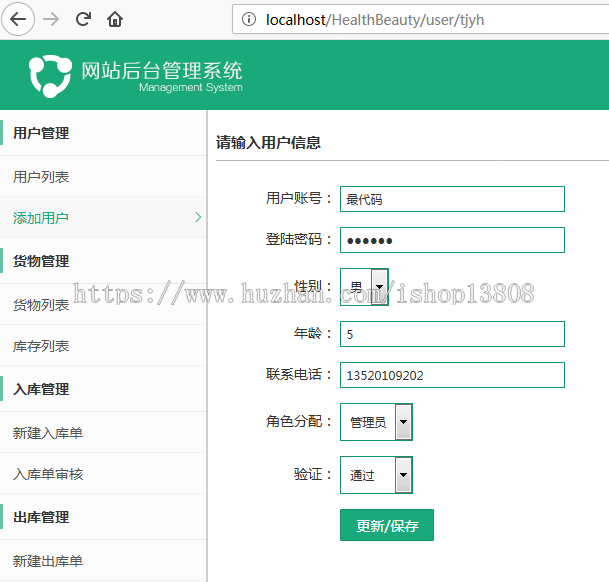Click the 更新/保存 button
609x582 pixels.
(387, 525)
